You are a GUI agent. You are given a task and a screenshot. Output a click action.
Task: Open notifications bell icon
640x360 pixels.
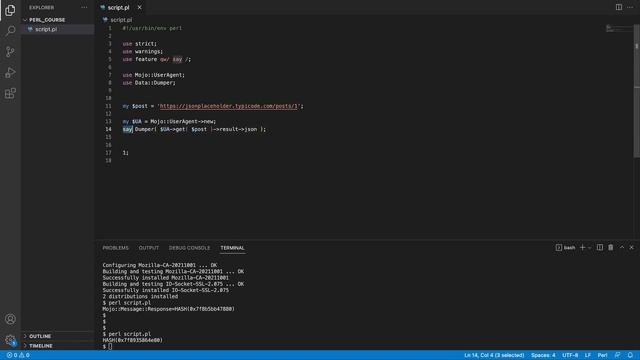pos(630,355)
